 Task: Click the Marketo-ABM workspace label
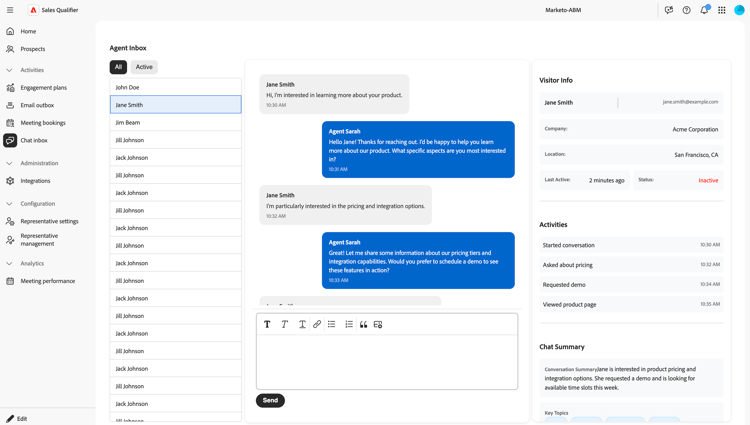pos(563,10)
